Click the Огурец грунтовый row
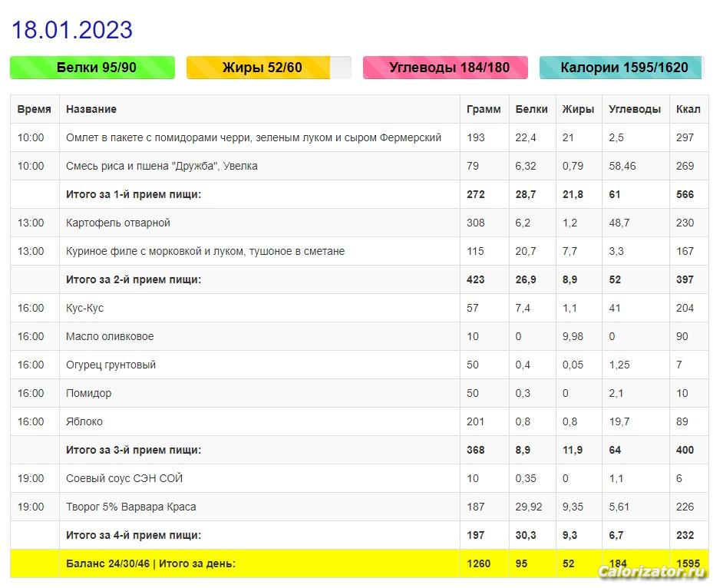The height and width of the screenshot is (588, 723). point(111,365)
